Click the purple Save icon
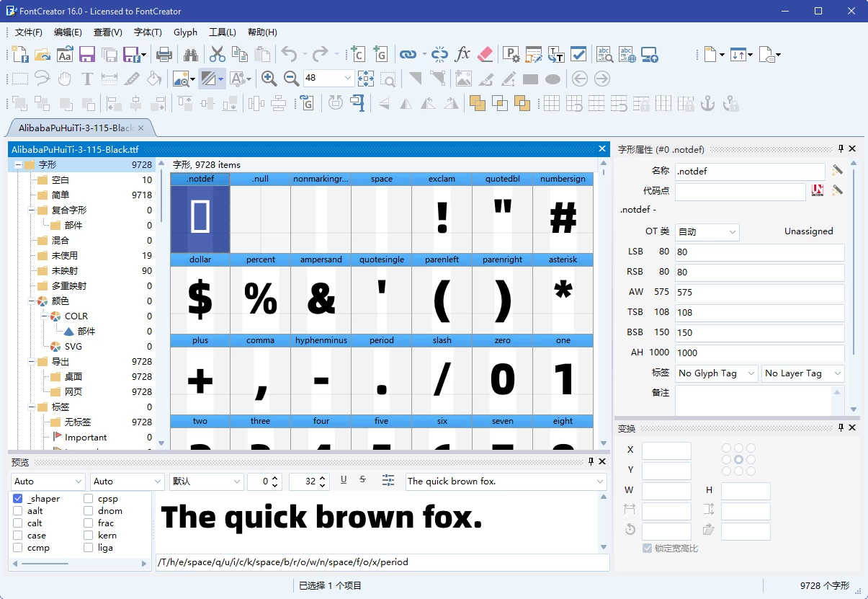868x599 pixels. pos(87,54)
